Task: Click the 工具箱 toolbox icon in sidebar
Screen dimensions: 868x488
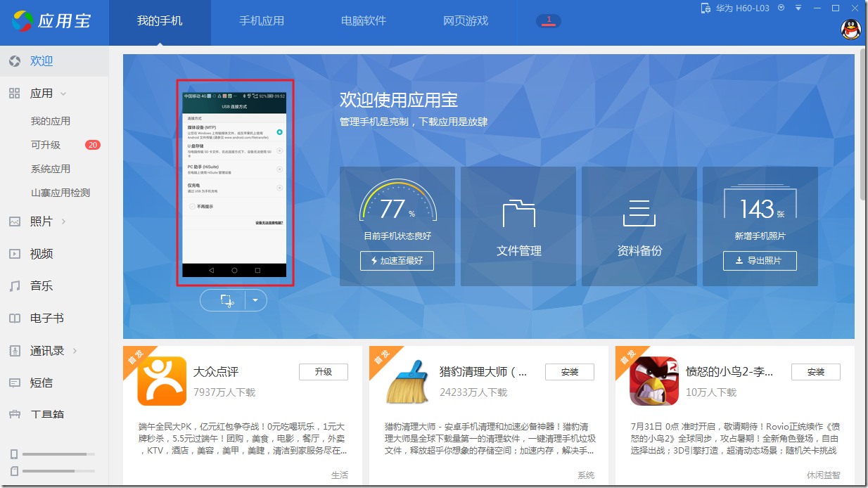Action: tap(14, 414)
